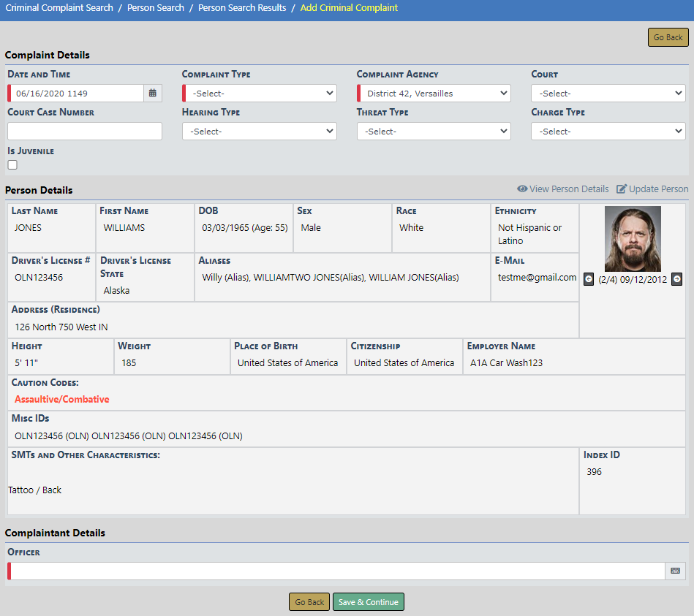The width and height of the screenshot is (694, 616).
Task: Expand the Hearing Type dropdown
Action: click(x=260, y=132)
